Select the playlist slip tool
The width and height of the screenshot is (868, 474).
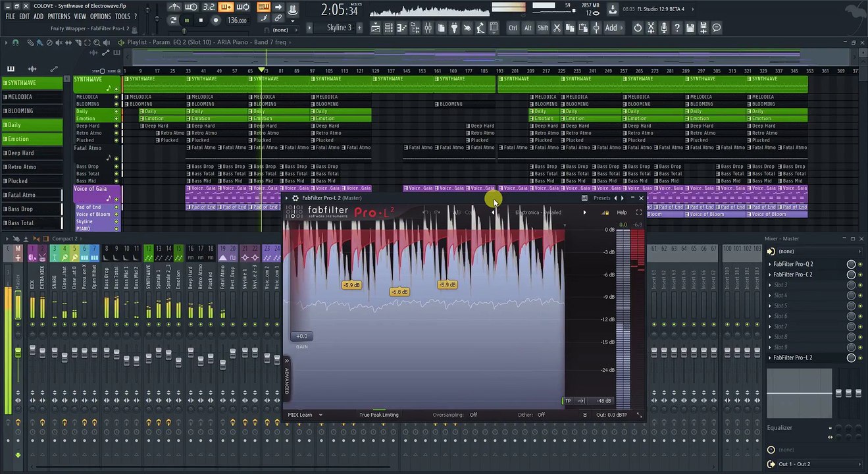click(68, 42)
